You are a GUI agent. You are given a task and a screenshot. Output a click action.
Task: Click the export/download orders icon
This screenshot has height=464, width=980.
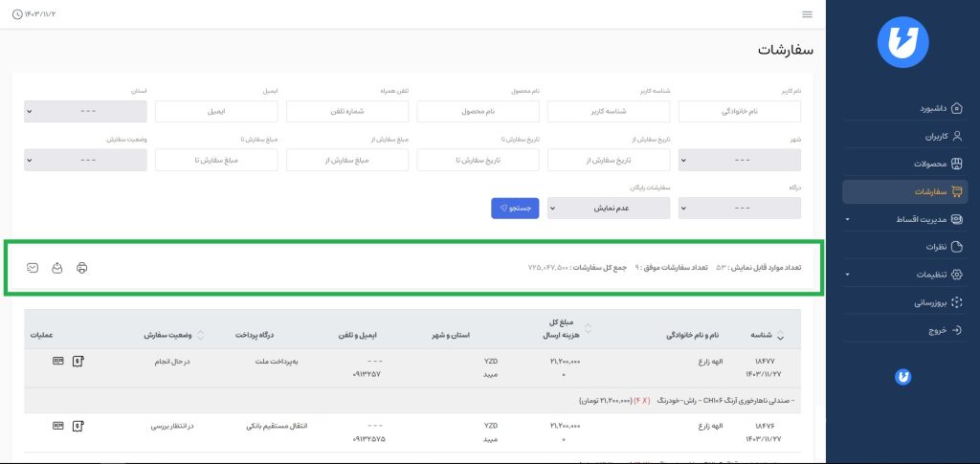click(57, 268)
